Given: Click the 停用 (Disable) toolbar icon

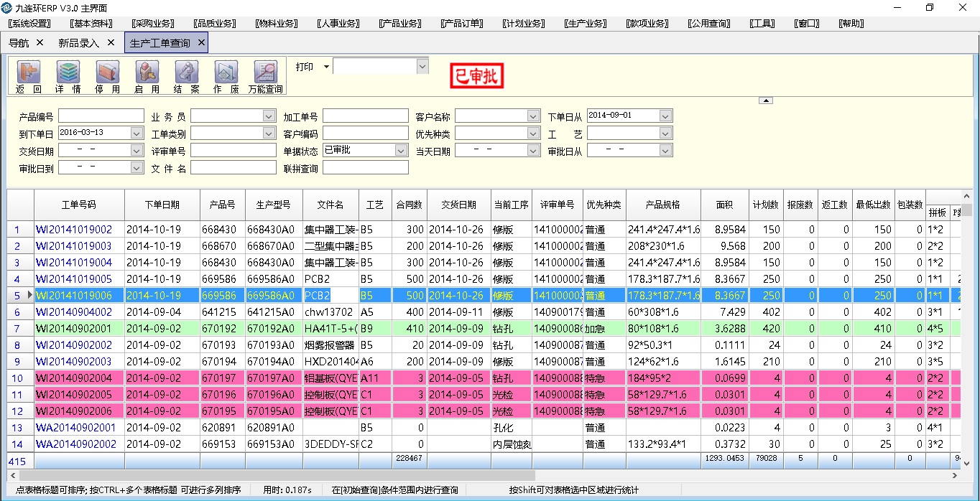Looking at the screenshot, I should click(x=107, y=77).
